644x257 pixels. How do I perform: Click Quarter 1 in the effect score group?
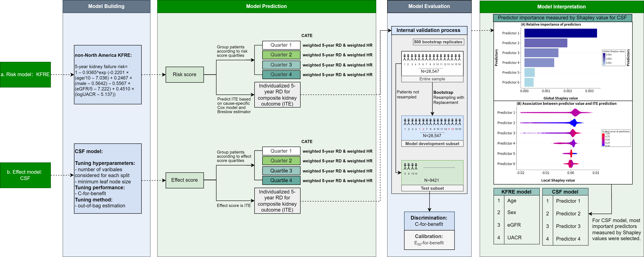pyautogui.click(x=281, y=151)
